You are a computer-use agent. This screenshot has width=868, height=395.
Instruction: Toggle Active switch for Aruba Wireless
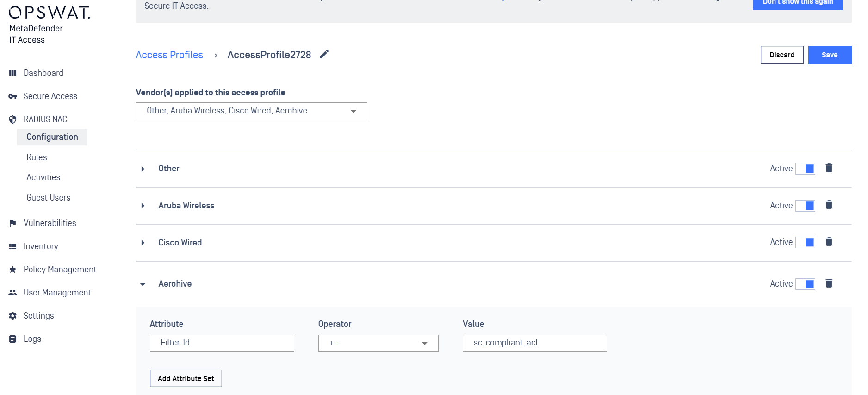pos(805,206)
